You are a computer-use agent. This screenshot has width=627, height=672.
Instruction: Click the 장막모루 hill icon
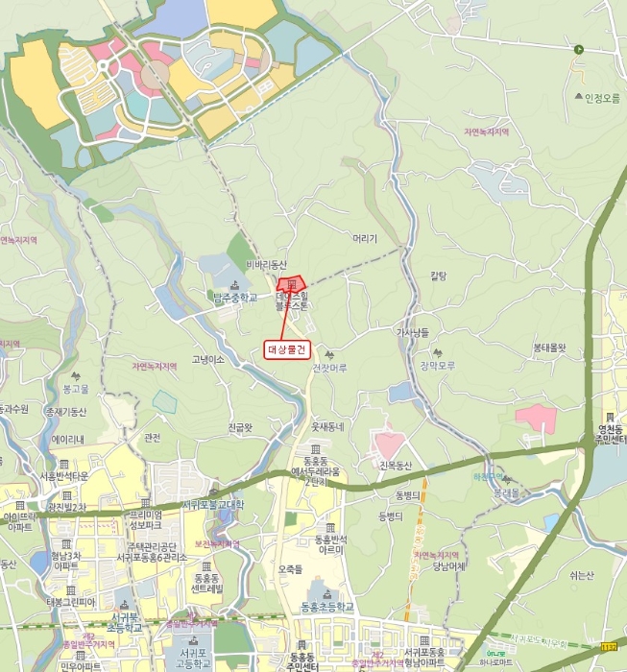tap(438, 353)
